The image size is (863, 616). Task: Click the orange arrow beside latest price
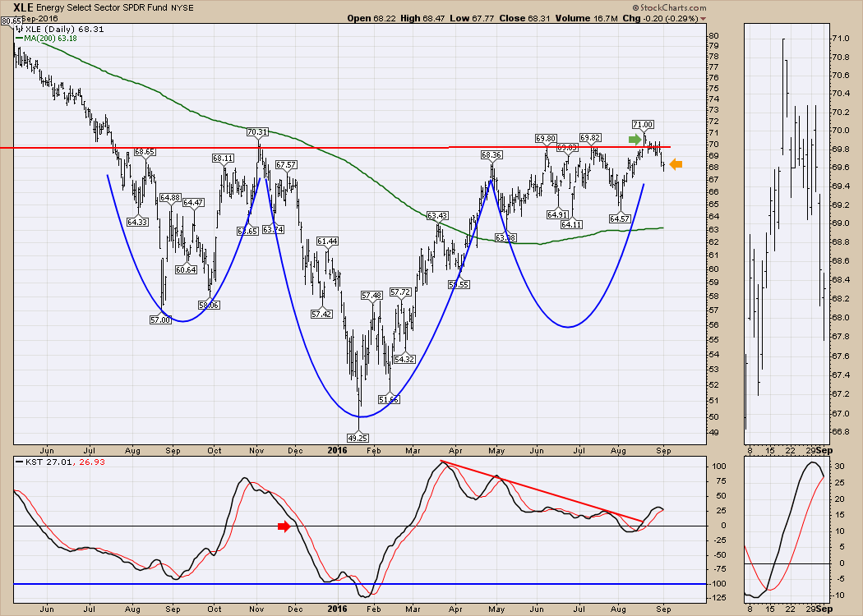pyautogui.click(x=676, y=165)
